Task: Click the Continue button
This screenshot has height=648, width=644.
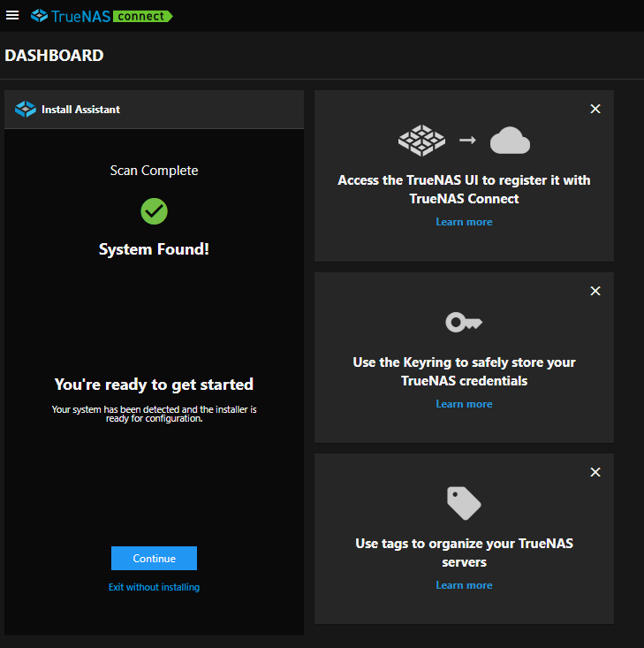Action: click(x=154, y=559)
